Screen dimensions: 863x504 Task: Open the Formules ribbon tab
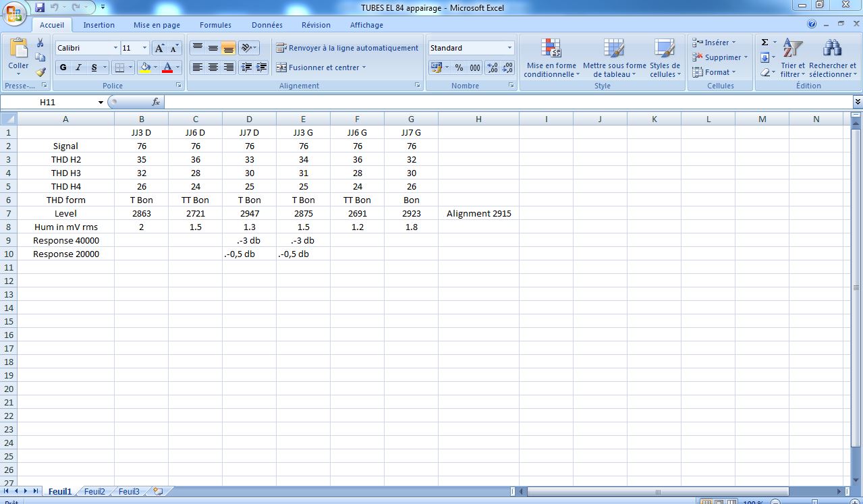[x=216, y=25]
